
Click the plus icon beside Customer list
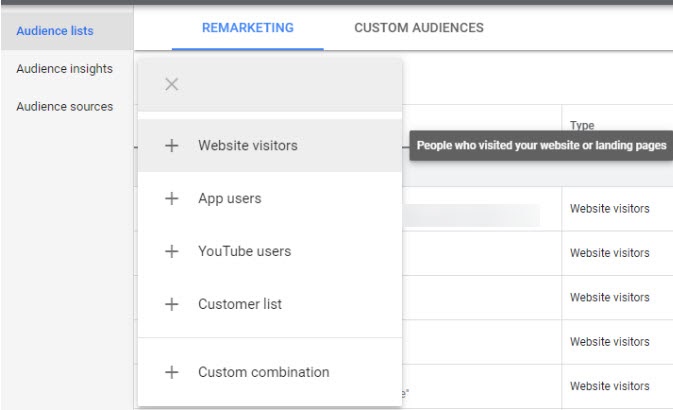tap(171, 305)
